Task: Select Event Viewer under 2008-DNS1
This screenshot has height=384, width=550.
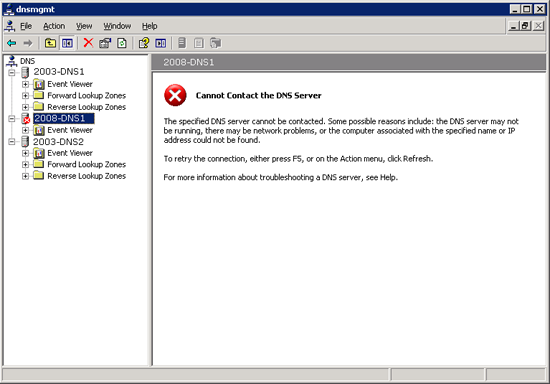Action: 70,130
